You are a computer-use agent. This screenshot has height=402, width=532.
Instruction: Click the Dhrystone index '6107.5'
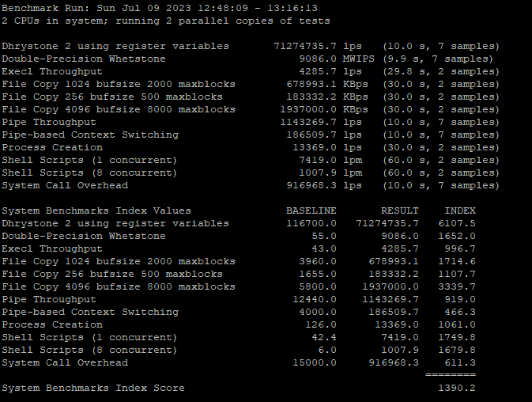tap(457, 223)
